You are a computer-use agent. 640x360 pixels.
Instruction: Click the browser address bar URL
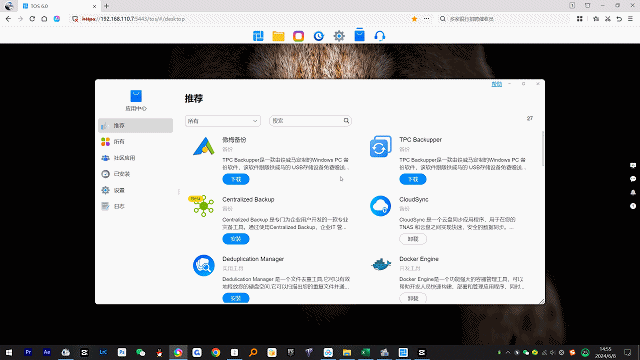coord(133,19)
